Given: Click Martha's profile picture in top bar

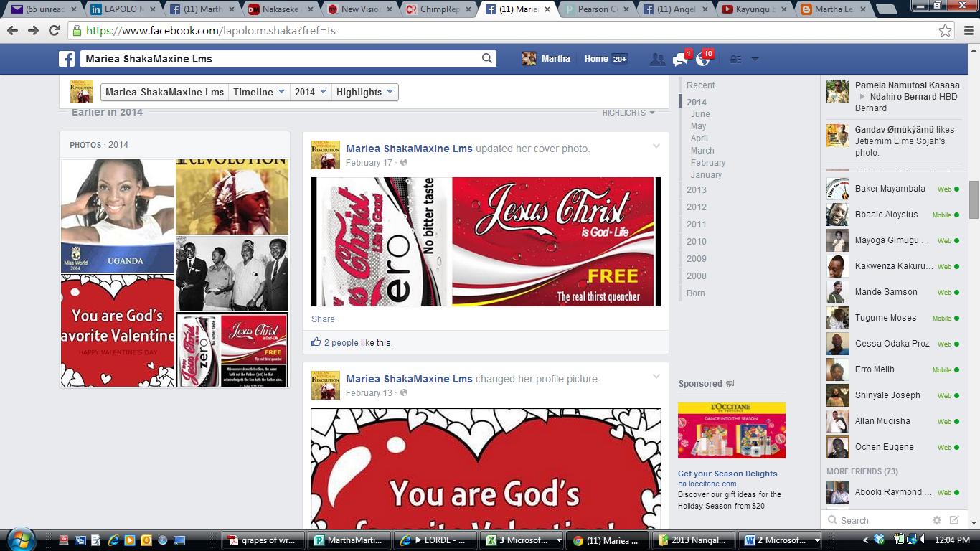Looking at the screenshot, I should [529, 59].
